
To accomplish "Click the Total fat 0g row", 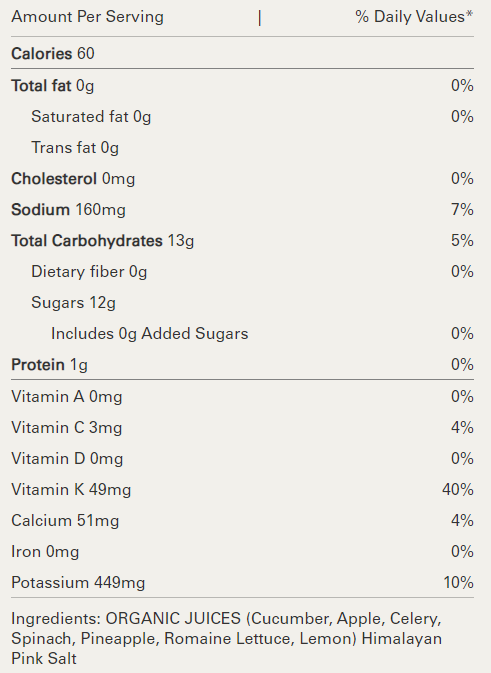I will pos(242,86).
